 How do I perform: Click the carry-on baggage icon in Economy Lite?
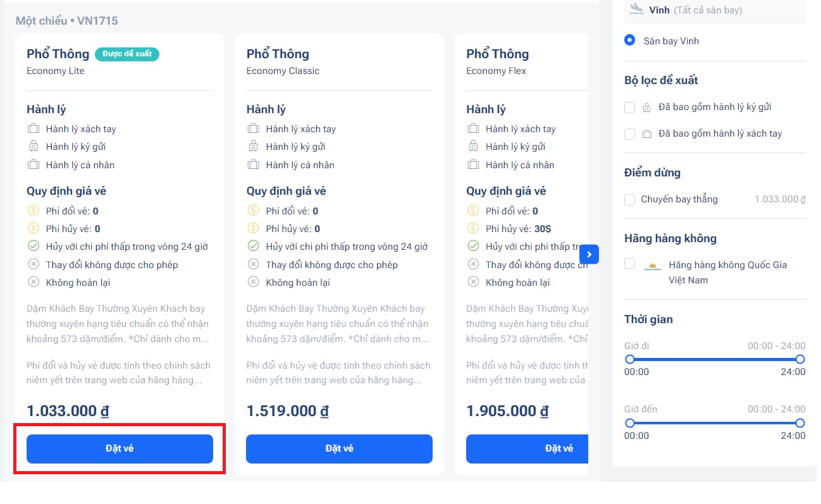33,129
